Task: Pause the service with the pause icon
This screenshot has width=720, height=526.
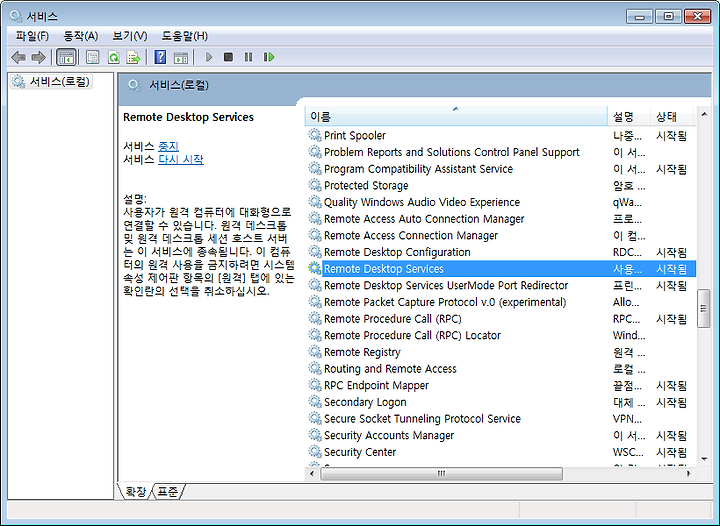Action: pos(248,57)
